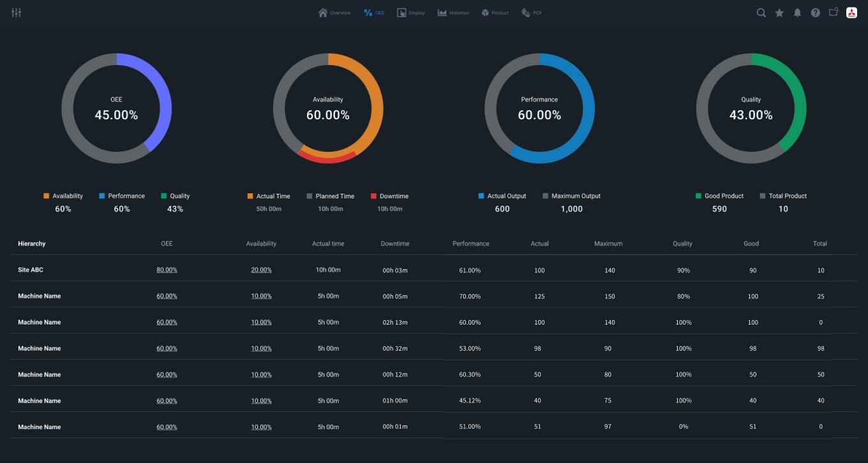This screenshot has height=463, width=868.
Task: Click the 51.00% performance cell
Action: (x=470, y=427)
